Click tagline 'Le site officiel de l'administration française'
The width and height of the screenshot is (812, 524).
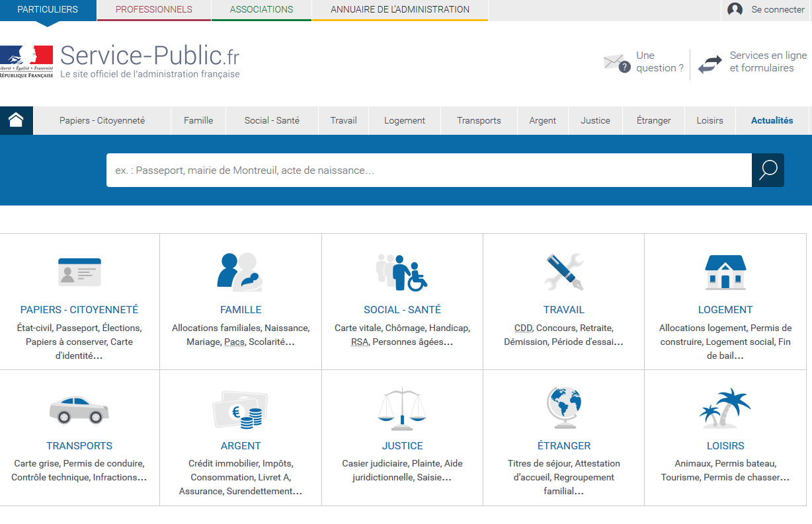pos(150,74)
